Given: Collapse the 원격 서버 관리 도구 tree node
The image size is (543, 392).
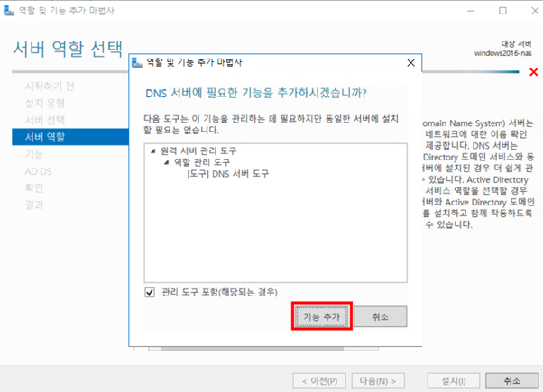Looking at the screenshot, I should [153, 150].
